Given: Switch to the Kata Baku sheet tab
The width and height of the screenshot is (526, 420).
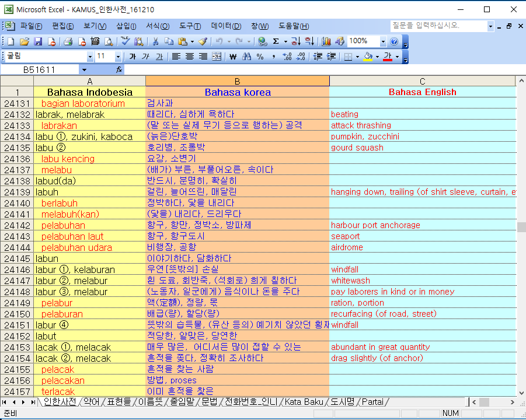Looking at the screenshot, I should click(x=304, y=401).
